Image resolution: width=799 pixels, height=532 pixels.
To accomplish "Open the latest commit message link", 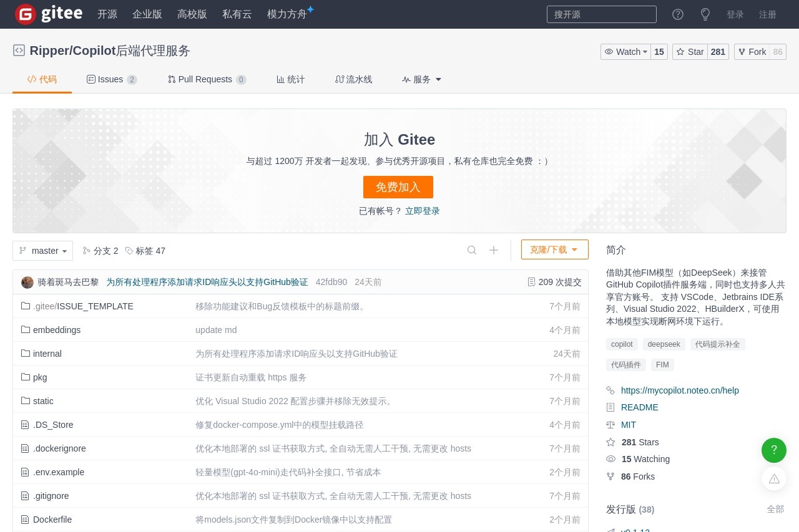I will [207, 282].
